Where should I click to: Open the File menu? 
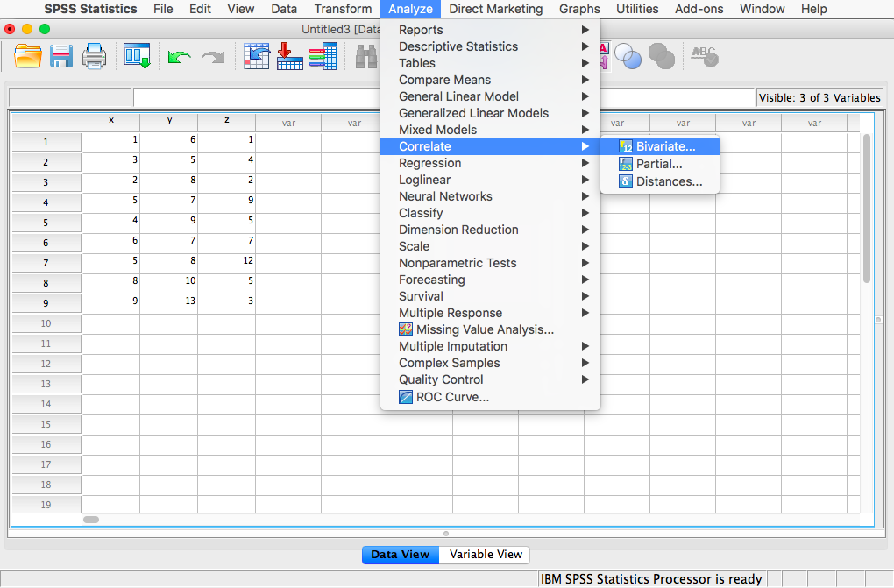coord(163,9)
